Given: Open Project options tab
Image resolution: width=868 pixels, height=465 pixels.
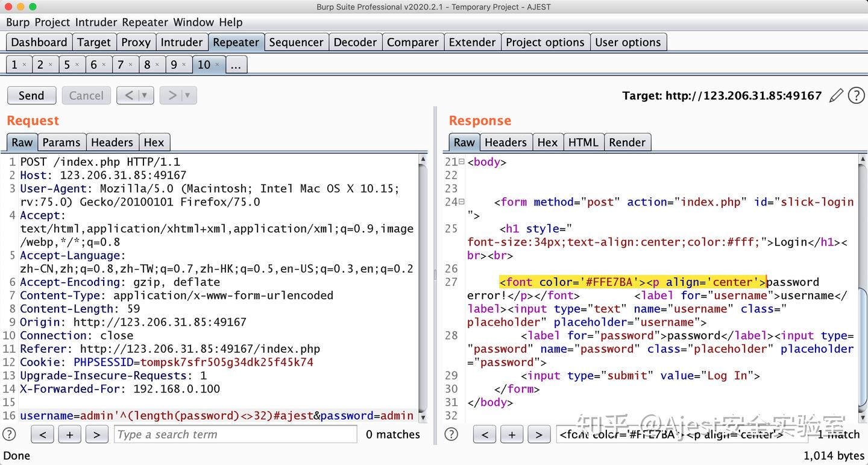Looking at the screenshot, I should [x=545, y=42].
